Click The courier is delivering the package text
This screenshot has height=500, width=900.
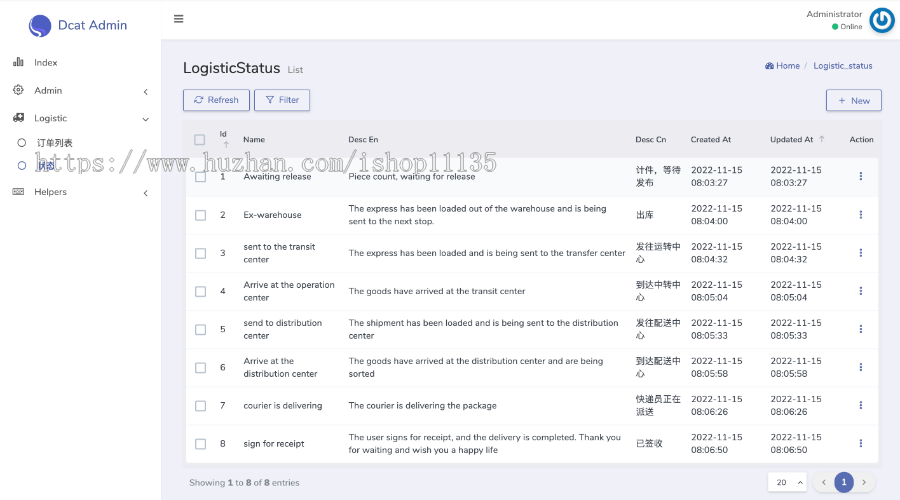coord(422,405)
